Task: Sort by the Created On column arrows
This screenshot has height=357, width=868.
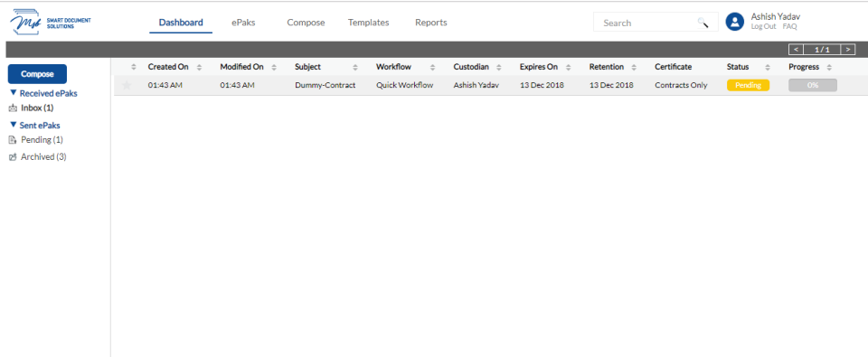Action: (x=199, y=67)
